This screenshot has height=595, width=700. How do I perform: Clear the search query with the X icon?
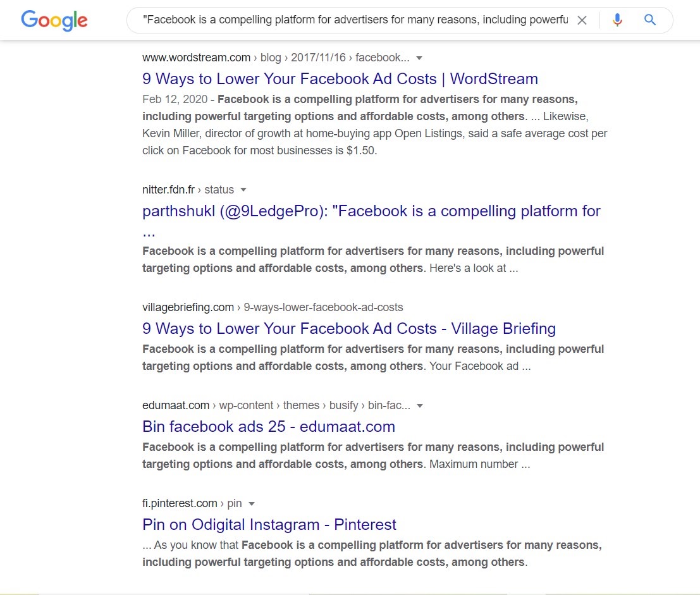[582, 20]
